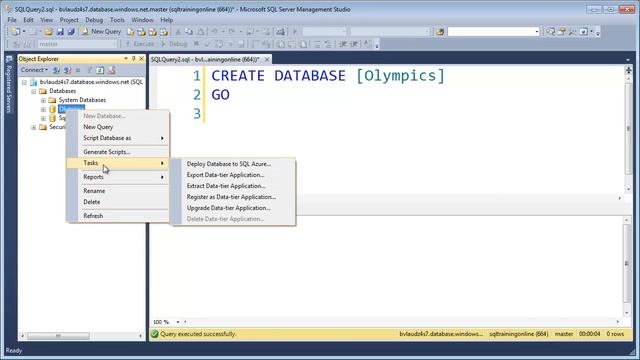Open the View menu
This screenshot has width=640, height=360.
[x=46, y=20]
